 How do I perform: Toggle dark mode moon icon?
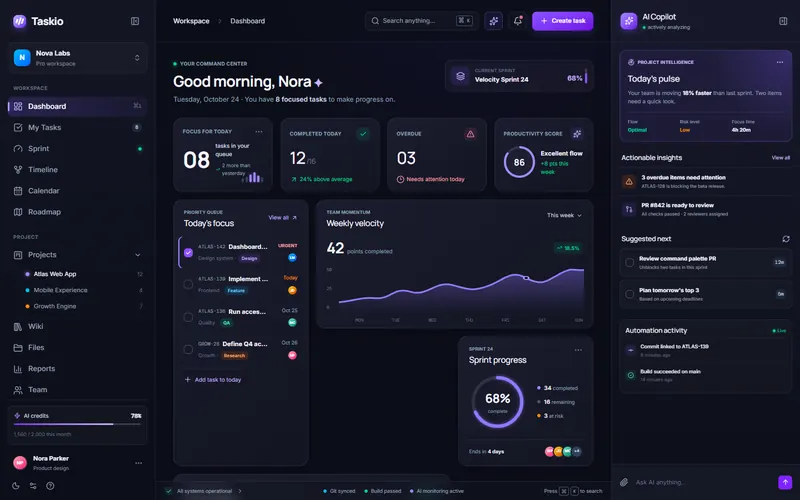[x=16, y=486]
